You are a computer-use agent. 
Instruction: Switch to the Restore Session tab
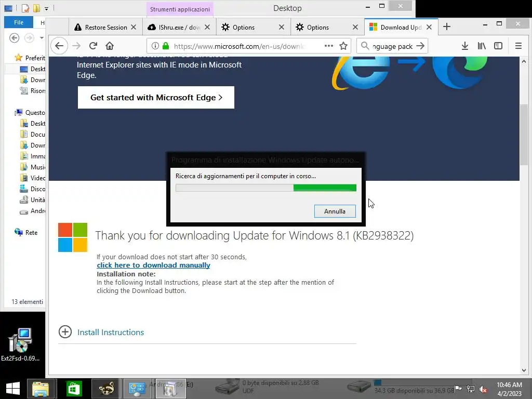(x=105, y=27)
